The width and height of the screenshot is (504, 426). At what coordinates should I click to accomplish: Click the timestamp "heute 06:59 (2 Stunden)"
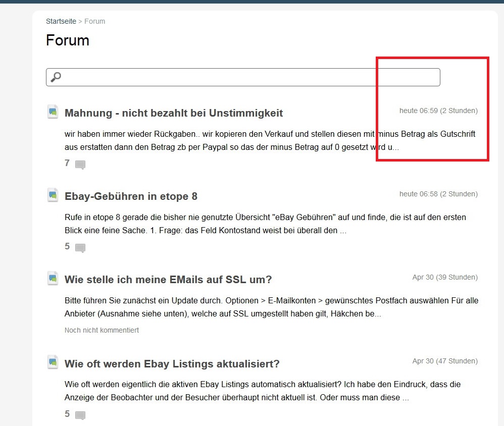coord(438,111)
